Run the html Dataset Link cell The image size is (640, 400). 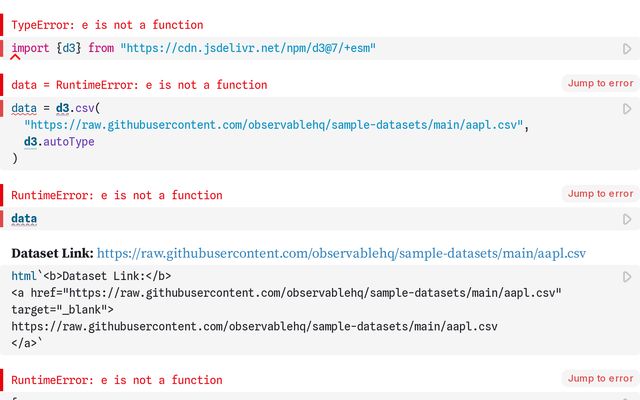pyautogui.click(x=627, y=277)
